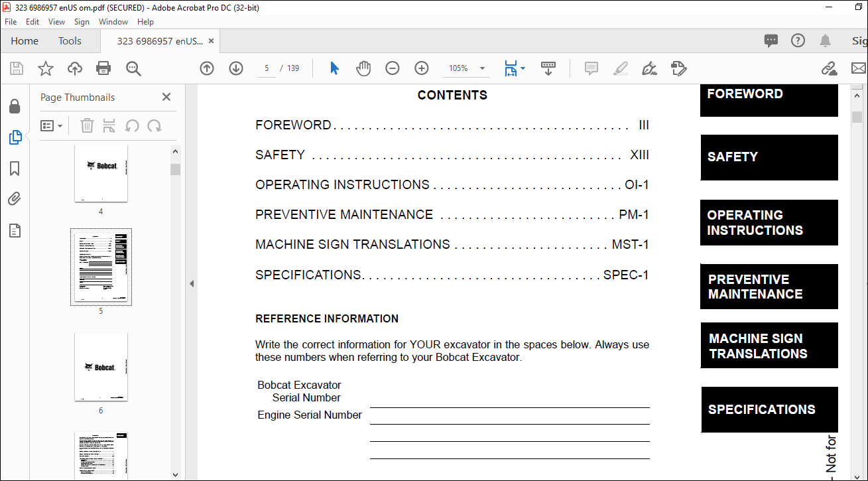Image resolution: width=868 pixels, height=481 pixels.
Task: Open thumbnail panel options dropdown
Action: pyautogui.click(x=51, y=125)
